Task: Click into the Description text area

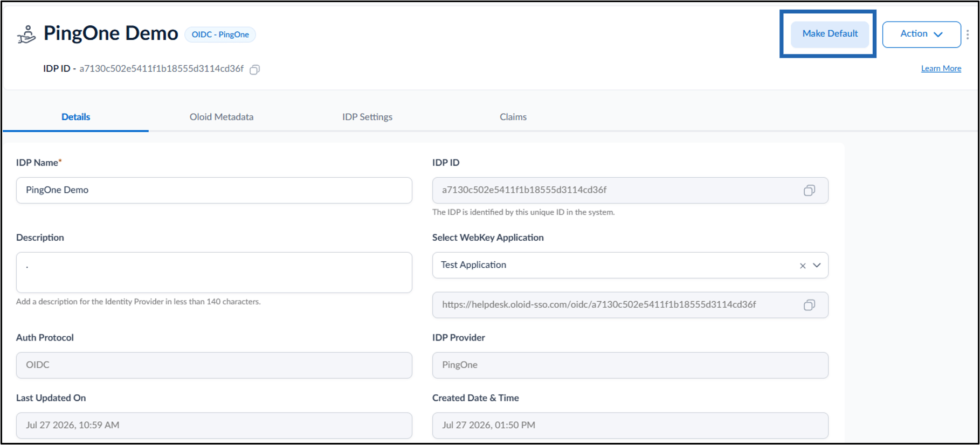Action: click(x=214, y=273)
